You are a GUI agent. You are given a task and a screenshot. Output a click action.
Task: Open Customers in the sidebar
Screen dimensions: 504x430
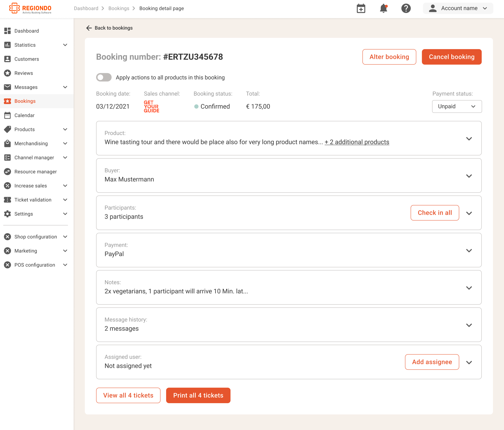pos(37,59)
